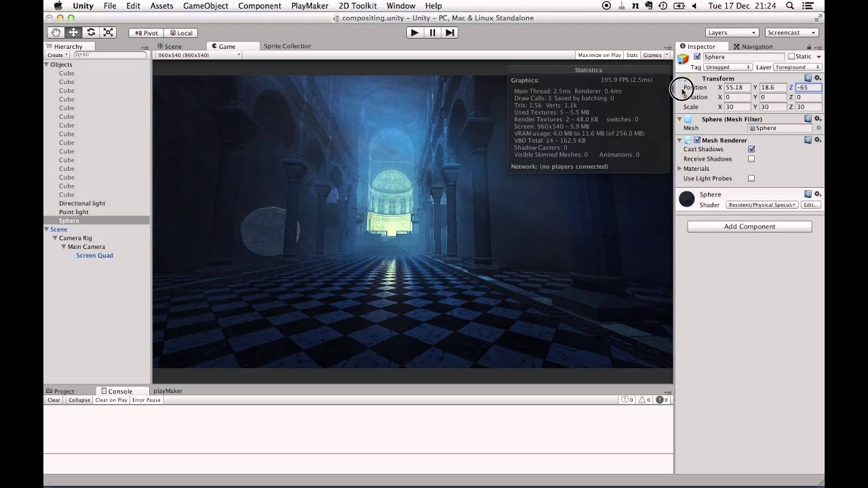Open the 2D Toolkit menu
The height and width of the screenshot is (488, 868).
click(x=357, y=6)
